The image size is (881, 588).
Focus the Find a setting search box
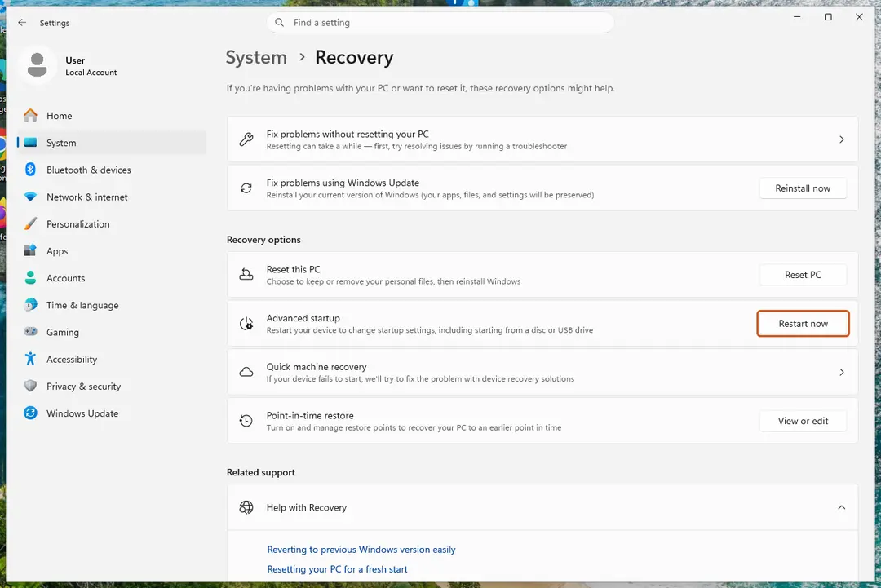click(440, 23)
